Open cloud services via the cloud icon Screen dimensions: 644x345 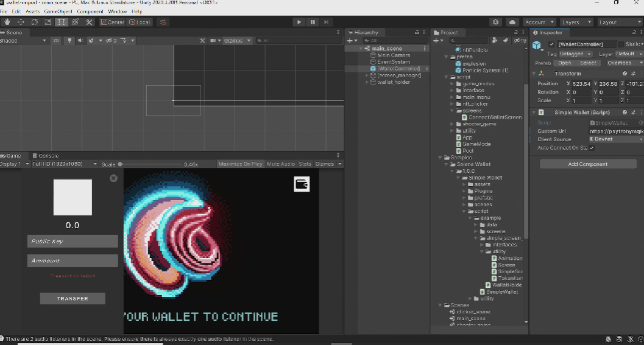512,23
